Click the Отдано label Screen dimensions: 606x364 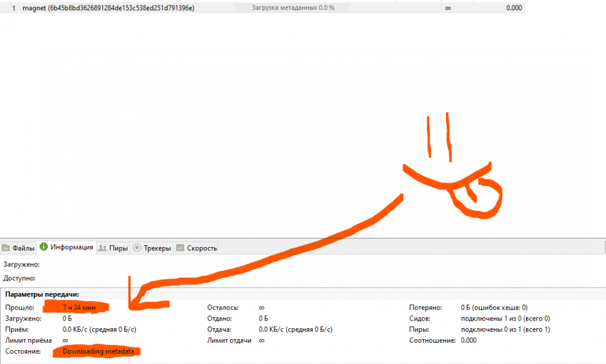pos(219,319)
